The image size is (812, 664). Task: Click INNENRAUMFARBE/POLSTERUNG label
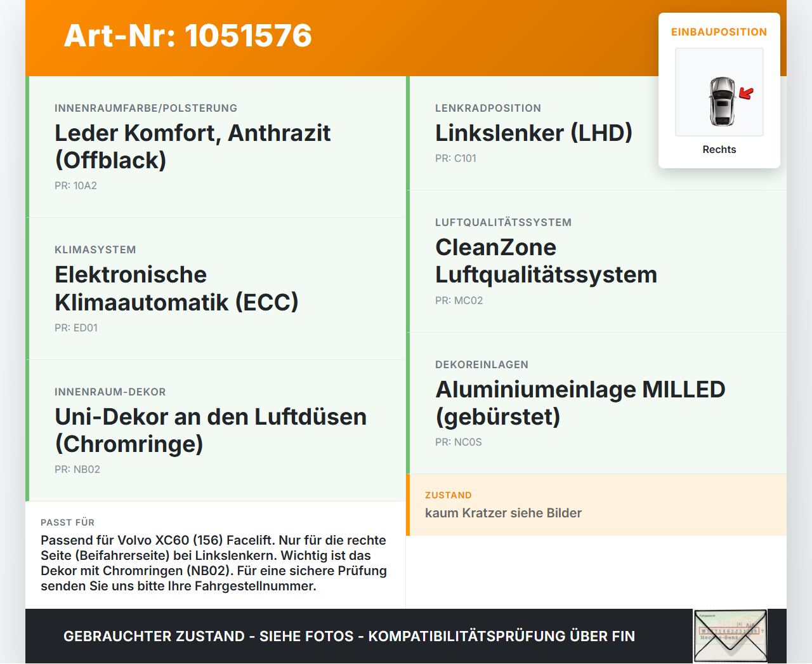point(146,108)
